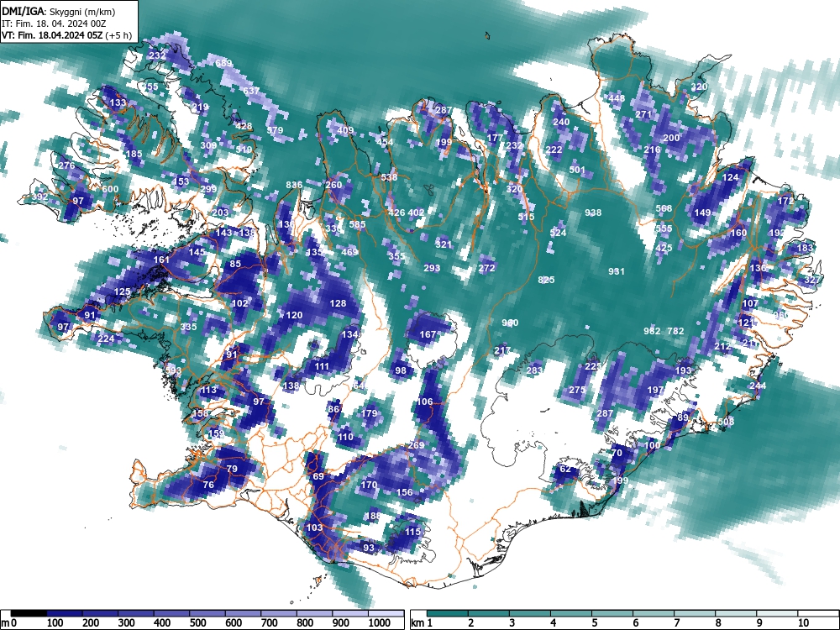Click the visibility value 85
Screen dimensions: 840x630
[236, 264]
